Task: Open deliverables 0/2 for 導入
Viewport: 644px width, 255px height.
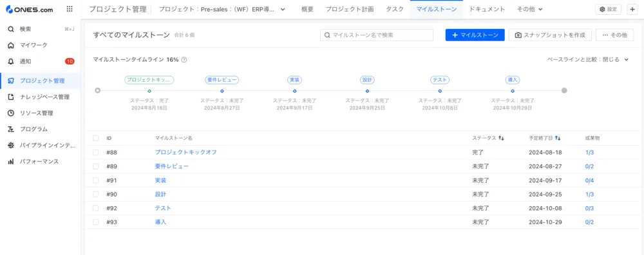Action: (589, 222)
